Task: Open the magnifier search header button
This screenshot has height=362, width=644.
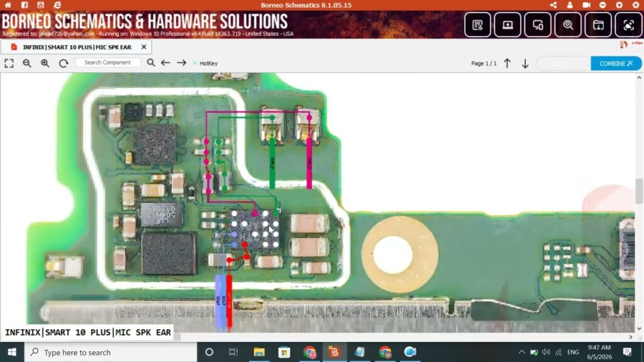Action: click(568, 25)
